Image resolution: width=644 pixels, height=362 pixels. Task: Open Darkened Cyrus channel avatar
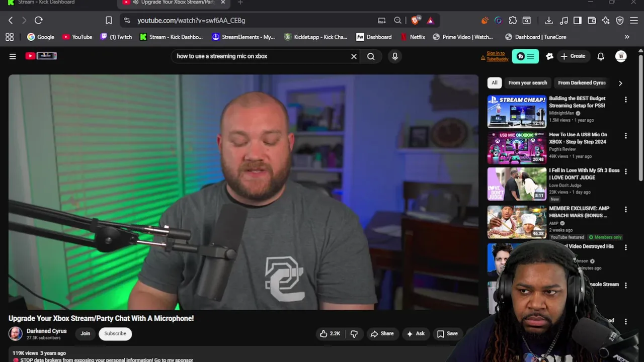(16, 333)
